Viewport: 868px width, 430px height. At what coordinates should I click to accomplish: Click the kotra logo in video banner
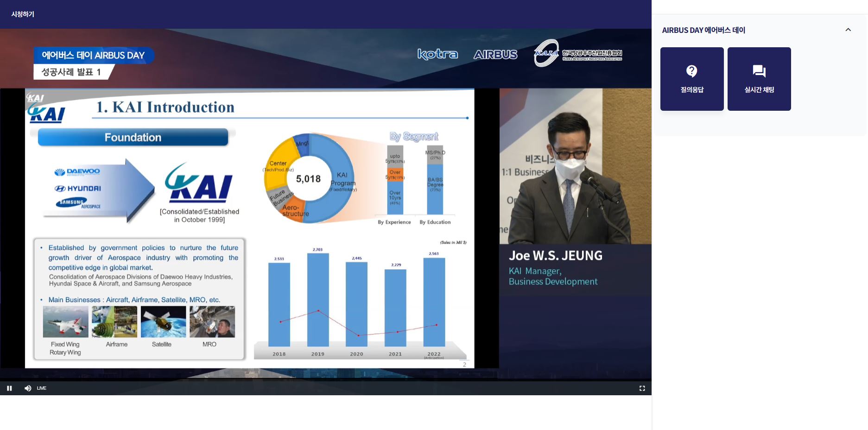tap(437, 54)
